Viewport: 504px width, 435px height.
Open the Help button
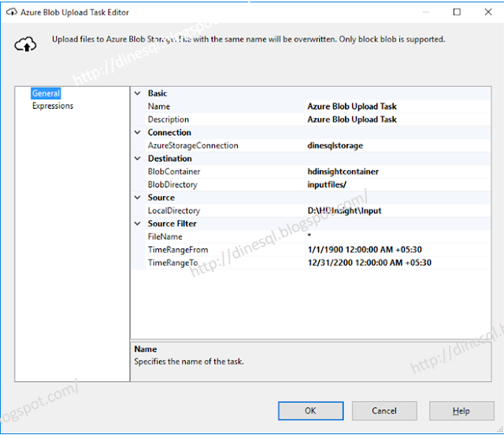(x=461, y=411)
